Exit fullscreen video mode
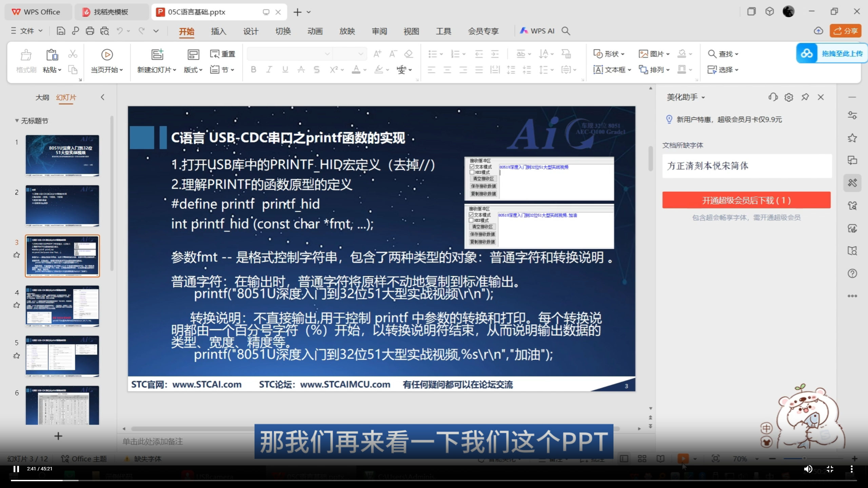Screen dimensions: 868x488 (x=830, y=469)
